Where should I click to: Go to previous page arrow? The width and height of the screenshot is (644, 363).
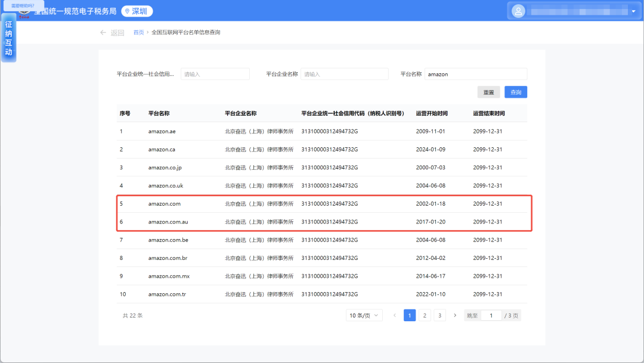[x=395, y=315]
